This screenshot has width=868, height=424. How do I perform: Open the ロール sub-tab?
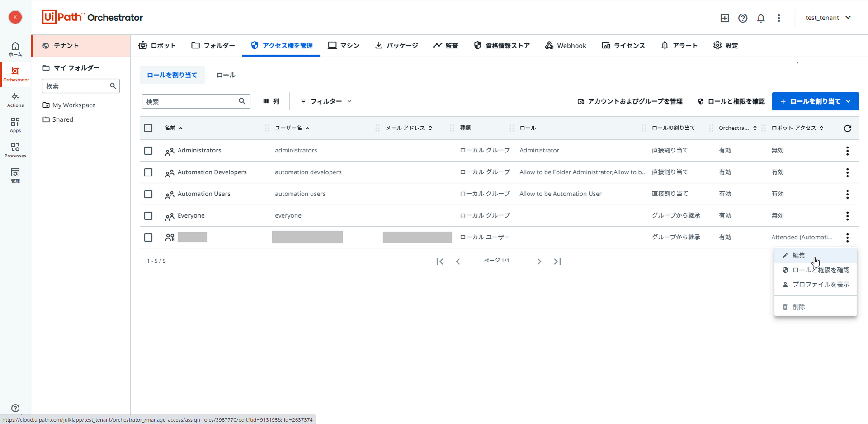(x=226, y=75)
